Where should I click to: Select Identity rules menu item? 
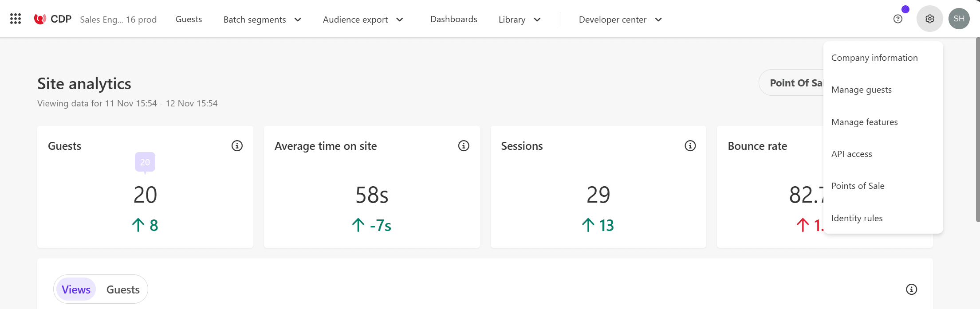(857, 218)
